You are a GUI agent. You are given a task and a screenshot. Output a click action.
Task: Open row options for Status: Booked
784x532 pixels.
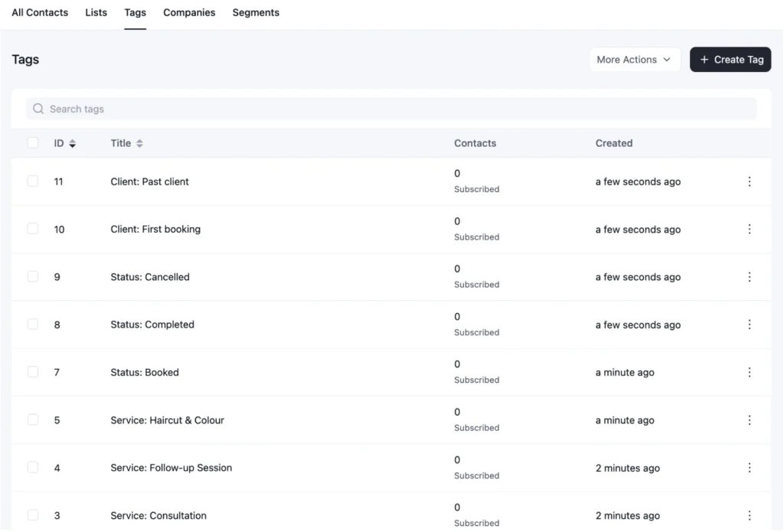pos(749,373)
